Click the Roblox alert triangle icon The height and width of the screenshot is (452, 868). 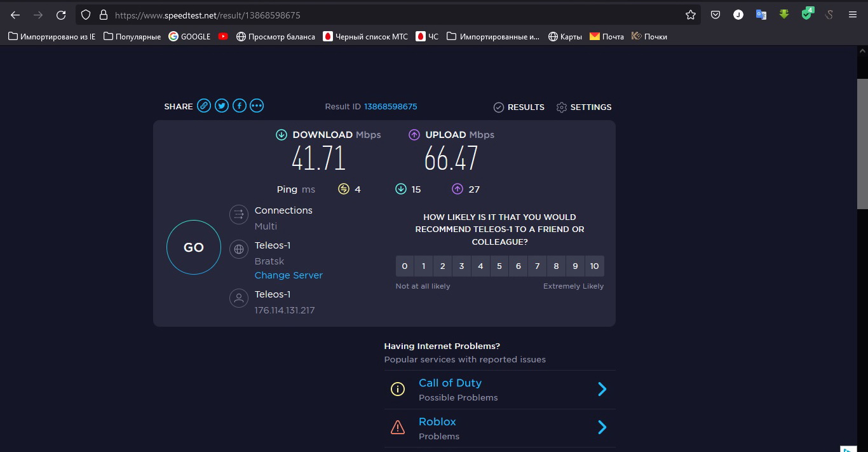coord(398,427)
